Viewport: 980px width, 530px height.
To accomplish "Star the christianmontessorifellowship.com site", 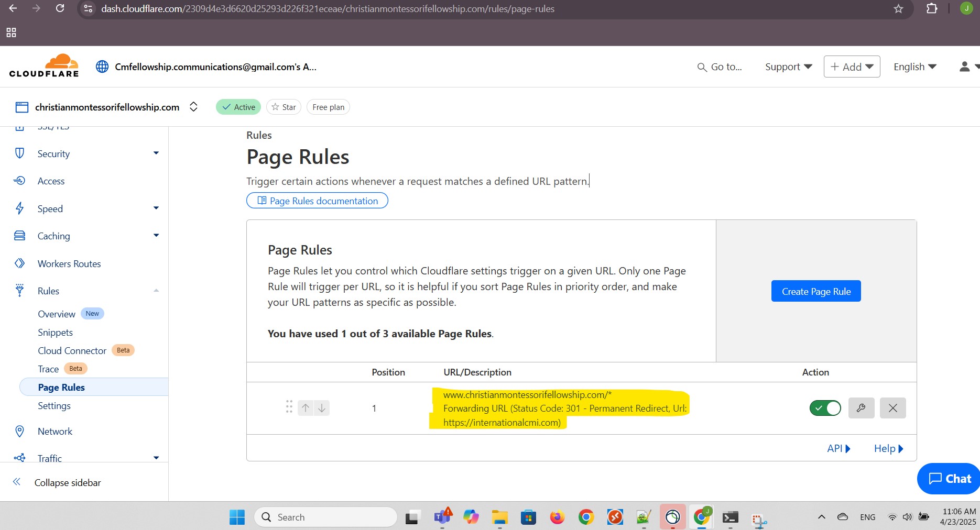I will 284,107.
